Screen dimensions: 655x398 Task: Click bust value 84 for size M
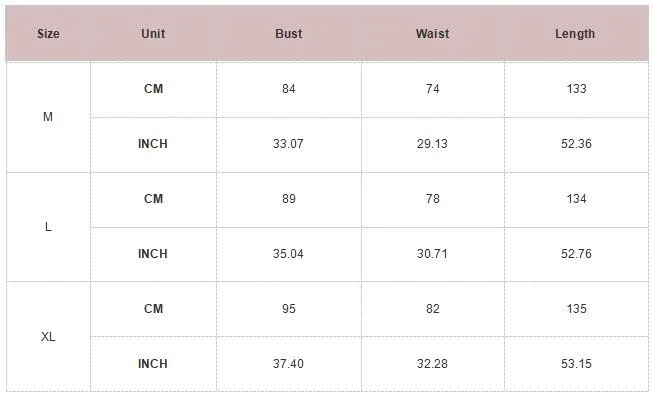289,89
